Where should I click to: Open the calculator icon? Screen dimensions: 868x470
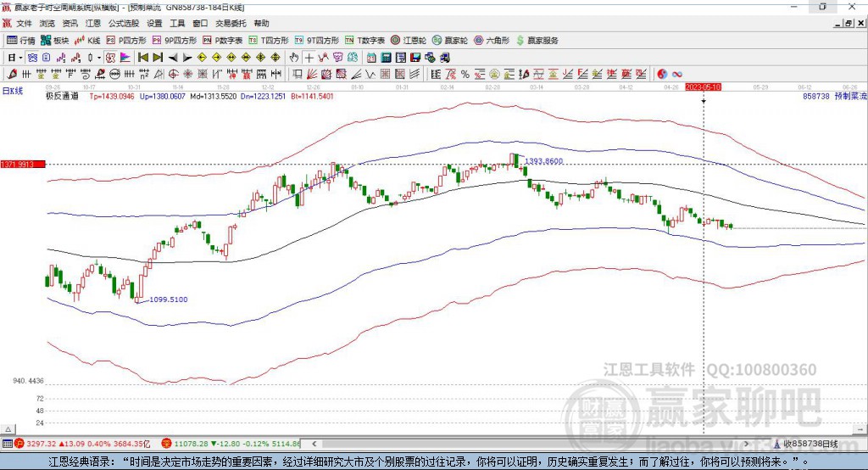386,58
